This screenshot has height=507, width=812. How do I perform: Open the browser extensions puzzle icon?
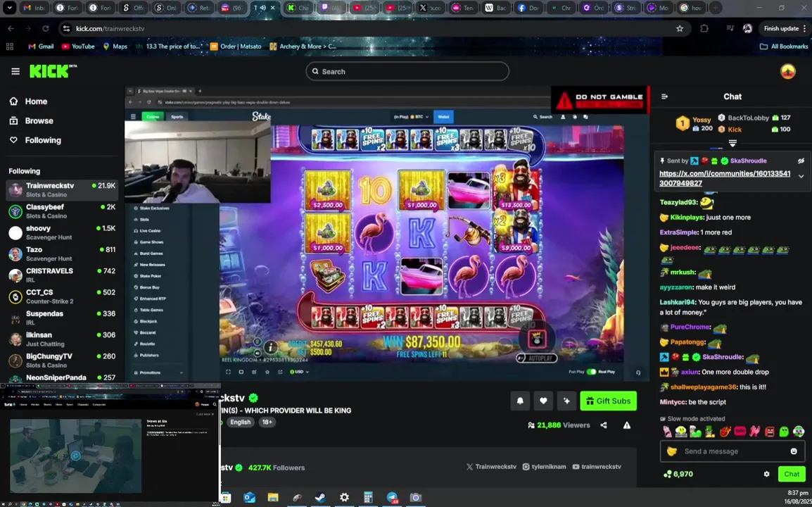pyautogui.click(x=704, y=28)
